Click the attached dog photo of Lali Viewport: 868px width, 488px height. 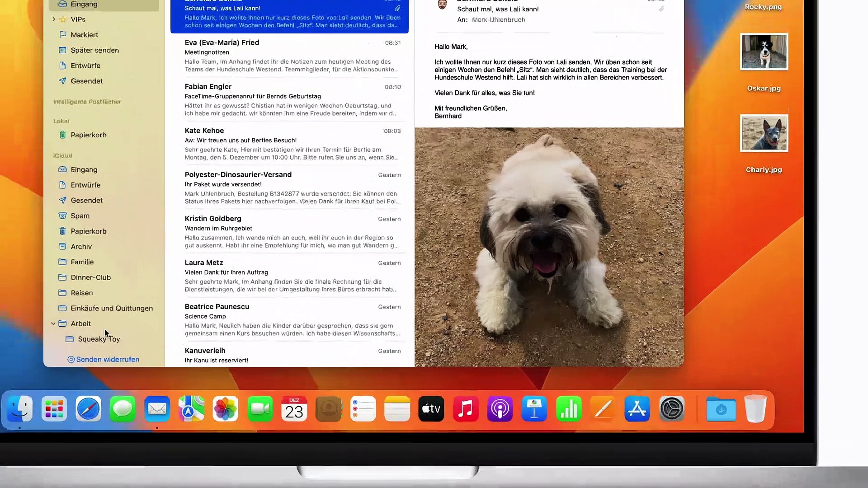(x=549, y=247)
